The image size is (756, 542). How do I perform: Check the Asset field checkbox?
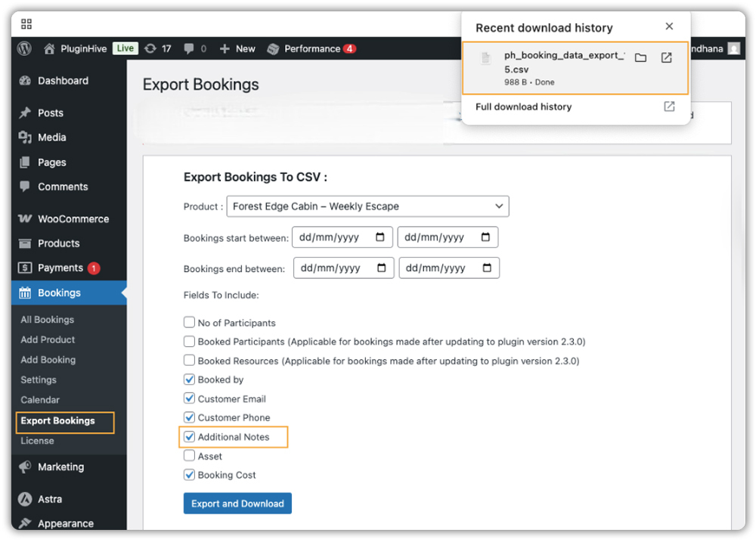click(189, 456)
